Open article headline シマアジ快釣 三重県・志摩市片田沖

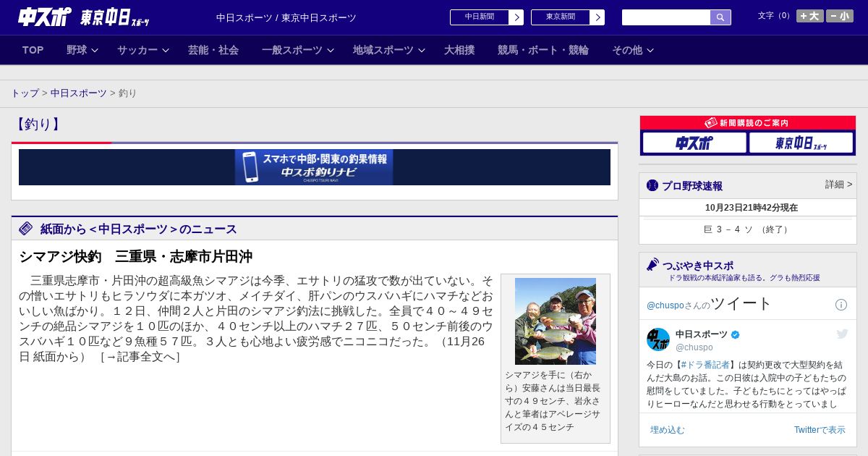click(135, 256)
